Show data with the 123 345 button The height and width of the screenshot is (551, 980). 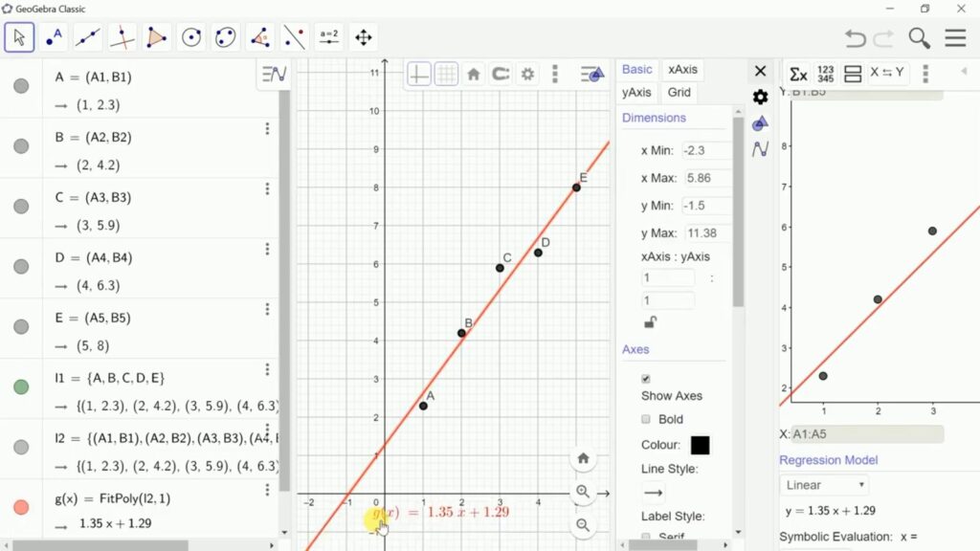[x=826, y=75]
